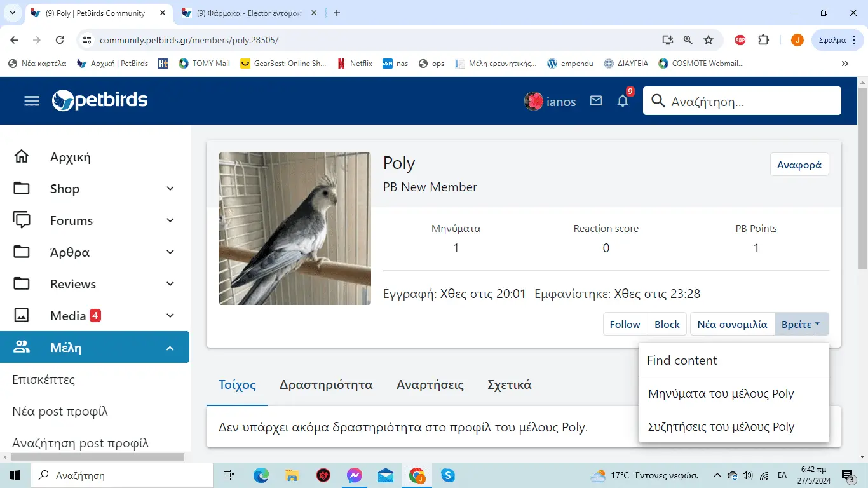Select Συζητήσεις του μέλους Poly
The width and height of the screenshot is (868, 488).
click(734, 427)
